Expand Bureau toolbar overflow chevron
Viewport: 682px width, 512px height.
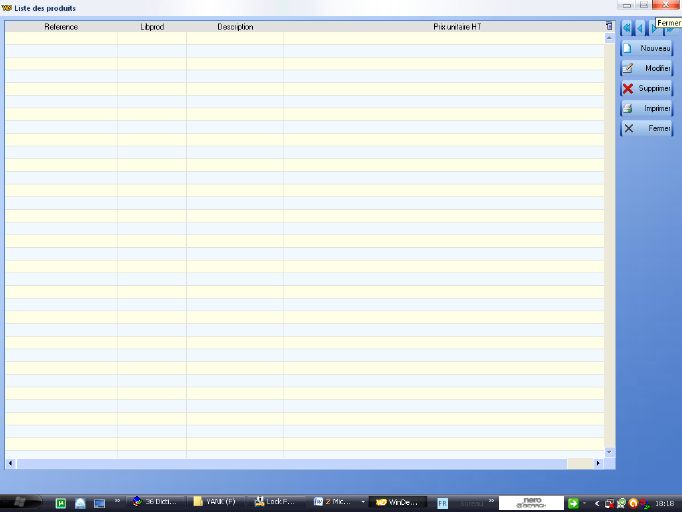(491, 501)
